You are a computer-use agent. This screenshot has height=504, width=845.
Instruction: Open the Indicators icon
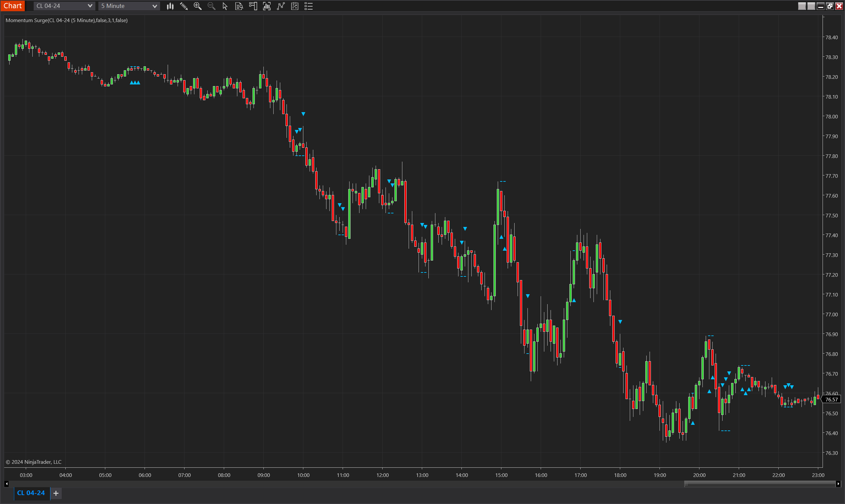281,6
